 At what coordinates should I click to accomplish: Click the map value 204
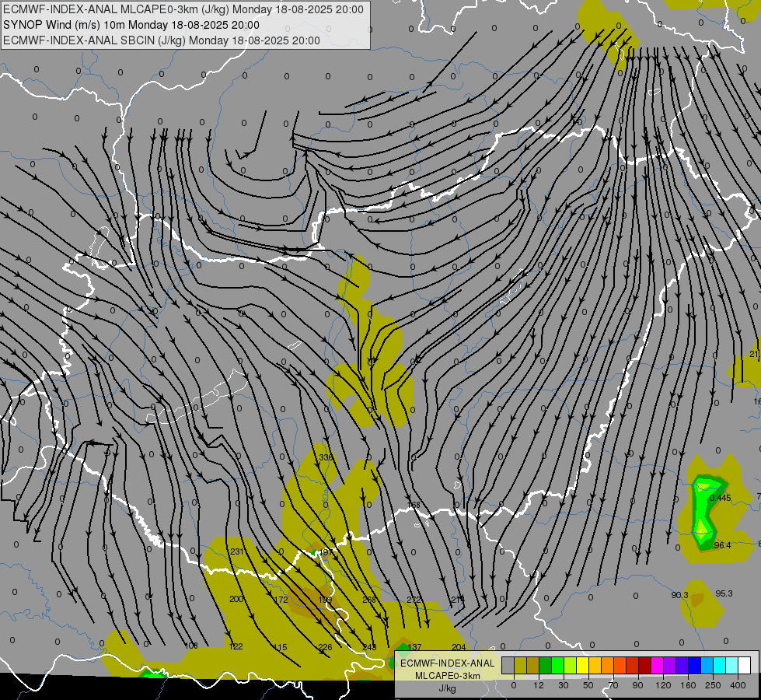(459, 647)
